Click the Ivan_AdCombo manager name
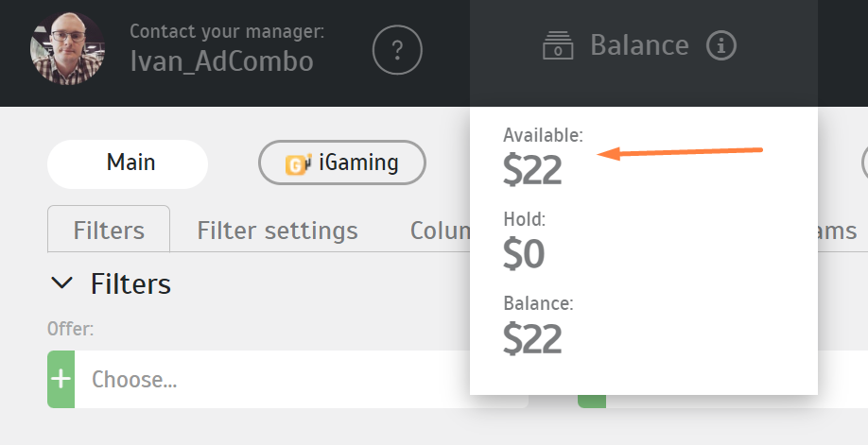This screenshot has width=868, height=445. (222, 60)
